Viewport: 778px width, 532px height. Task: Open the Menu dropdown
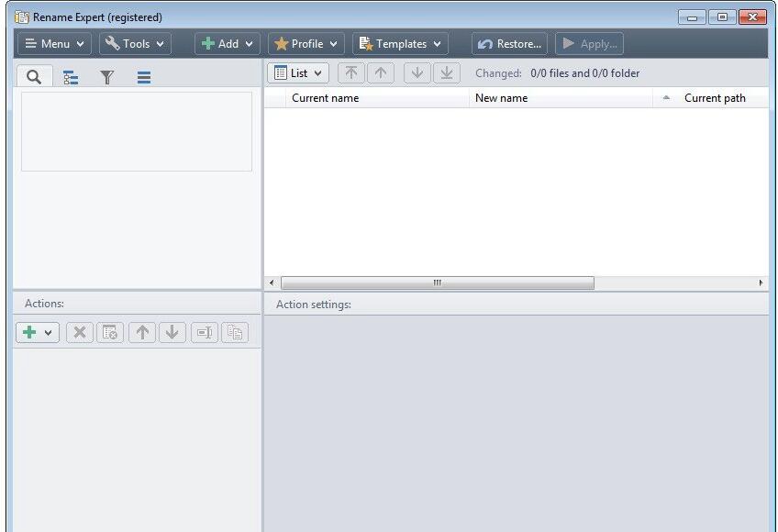click(54, 44)
